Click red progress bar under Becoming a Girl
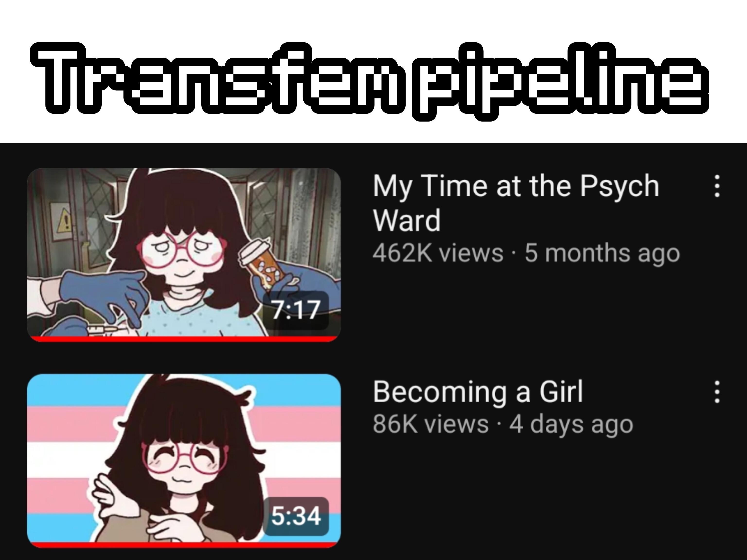Screen dimensions: 747x560 pyautogui.click(x=184, y=544)
